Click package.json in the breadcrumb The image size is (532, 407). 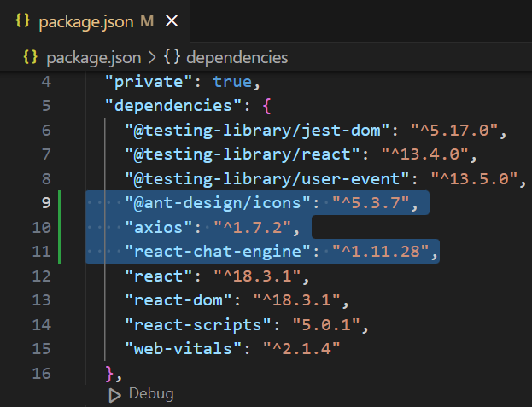pos(94,58)
